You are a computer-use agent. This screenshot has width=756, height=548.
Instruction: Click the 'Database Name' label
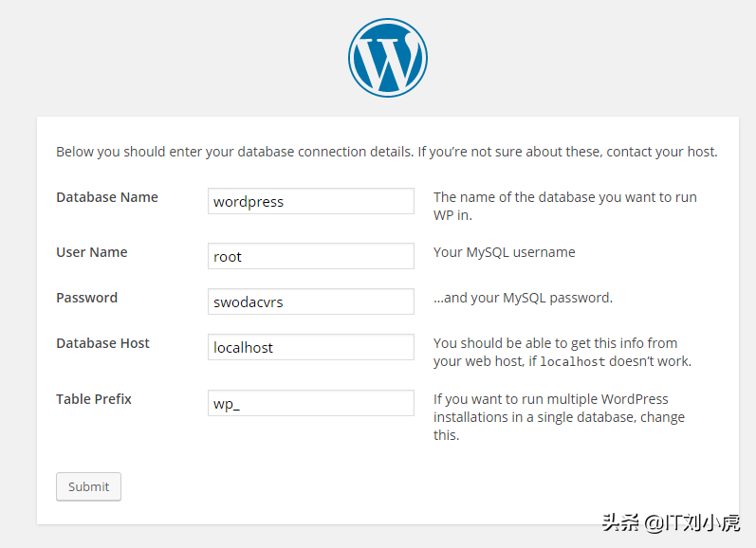click(107, 197)
